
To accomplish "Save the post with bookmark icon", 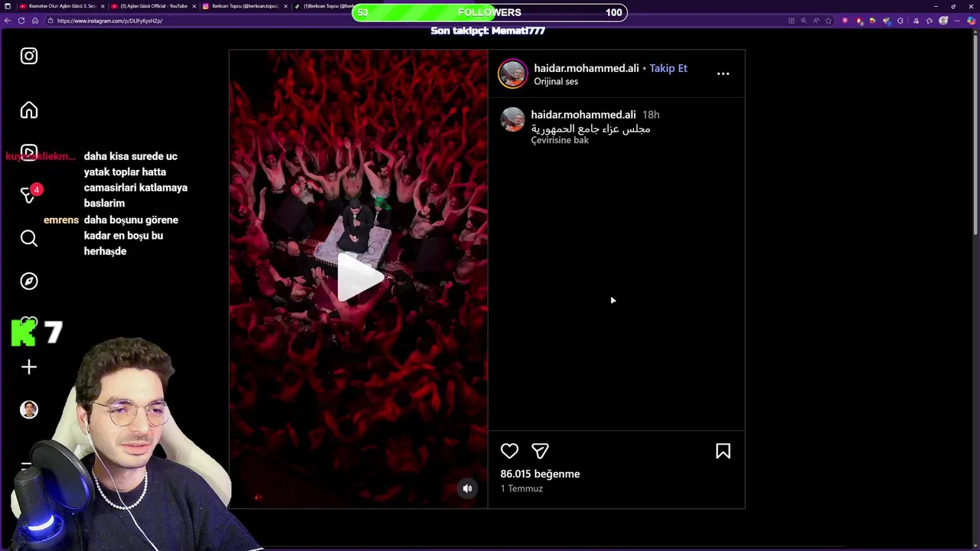I will (x=723, y=451).
